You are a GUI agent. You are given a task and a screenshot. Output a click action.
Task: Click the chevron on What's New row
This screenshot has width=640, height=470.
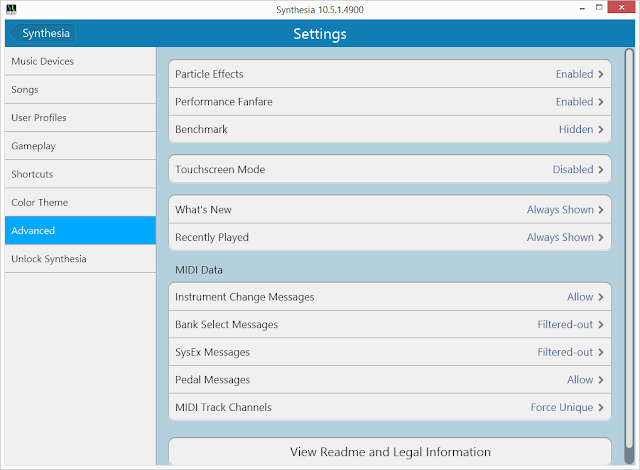click(601, 210)
